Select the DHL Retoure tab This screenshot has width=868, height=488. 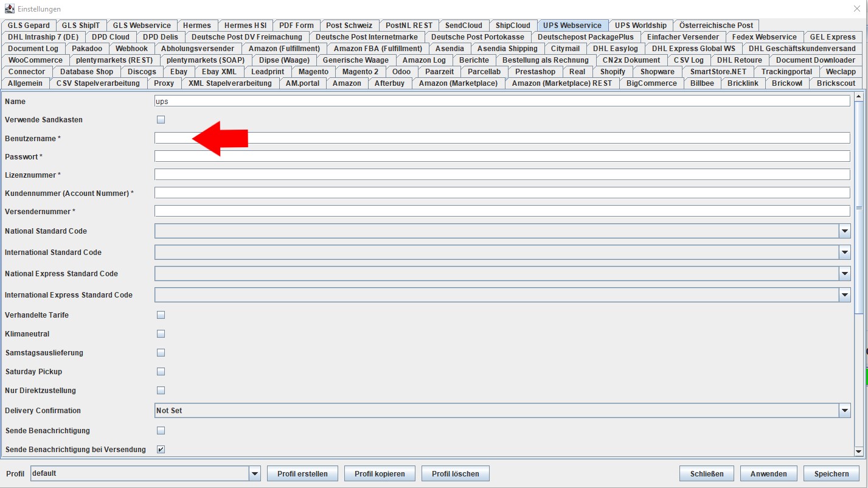(740, 60)
